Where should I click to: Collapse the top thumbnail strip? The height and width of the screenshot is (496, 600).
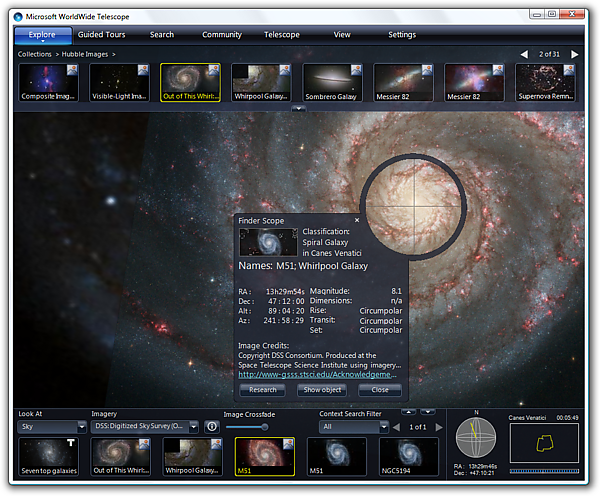tap(297, 107)
